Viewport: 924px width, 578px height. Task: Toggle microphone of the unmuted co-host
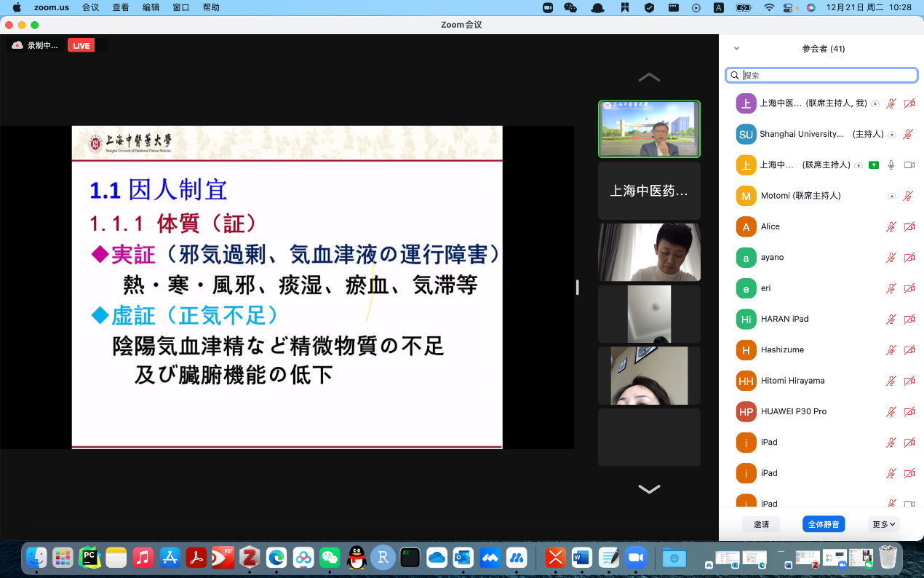891,165
